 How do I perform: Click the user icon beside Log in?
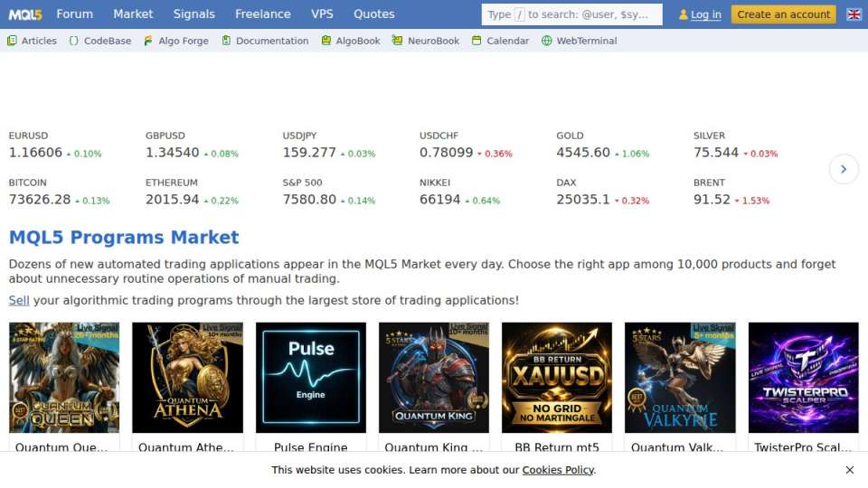click(684, 14)
